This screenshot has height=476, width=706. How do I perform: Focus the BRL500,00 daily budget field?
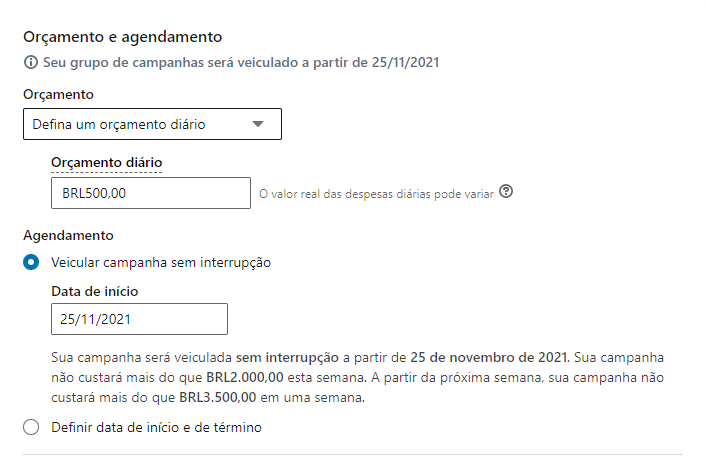click(150, 193)
